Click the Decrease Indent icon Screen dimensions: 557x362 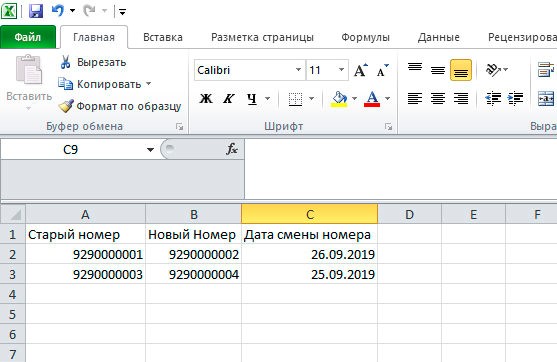(x=493, y=98)
